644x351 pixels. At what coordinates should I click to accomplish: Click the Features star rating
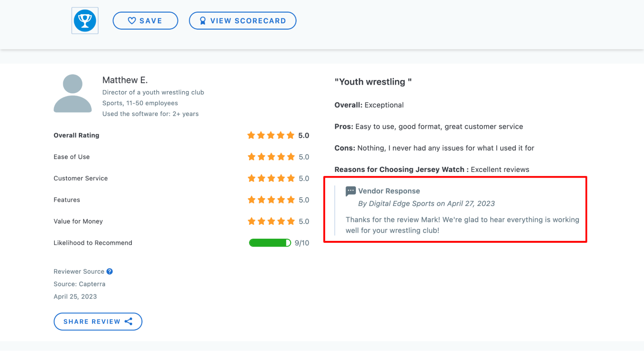coord(271,200)
